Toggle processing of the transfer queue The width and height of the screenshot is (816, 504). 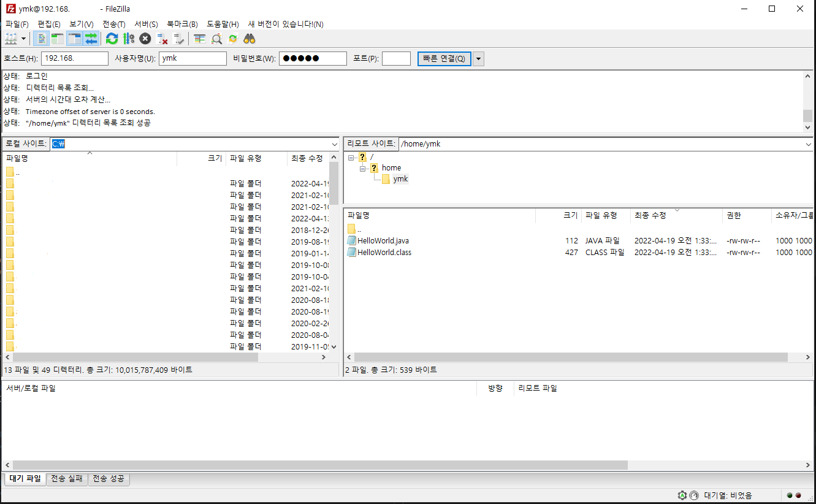128,39
